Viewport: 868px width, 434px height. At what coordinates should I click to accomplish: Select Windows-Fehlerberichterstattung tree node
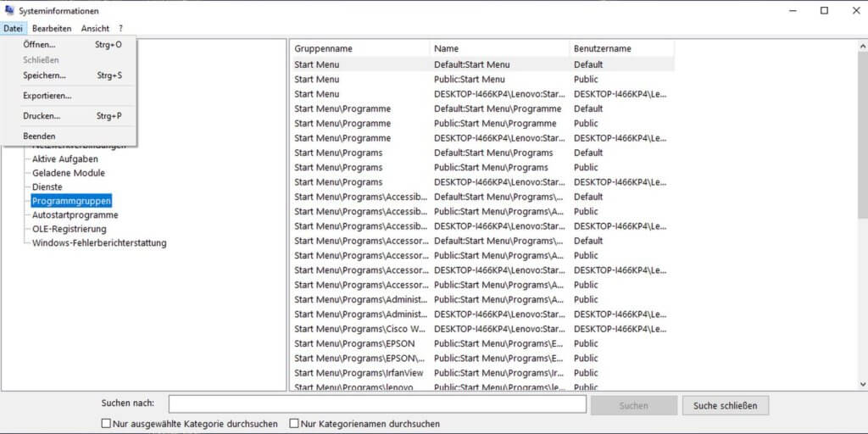[x=99, y=242]
